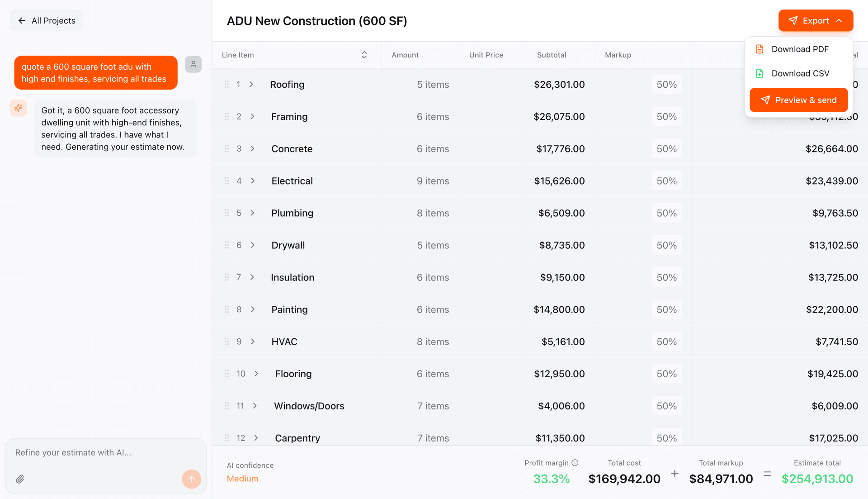868x499 pixels.
Task: Click the Preview & send button
Action: [x=798, y=100]
